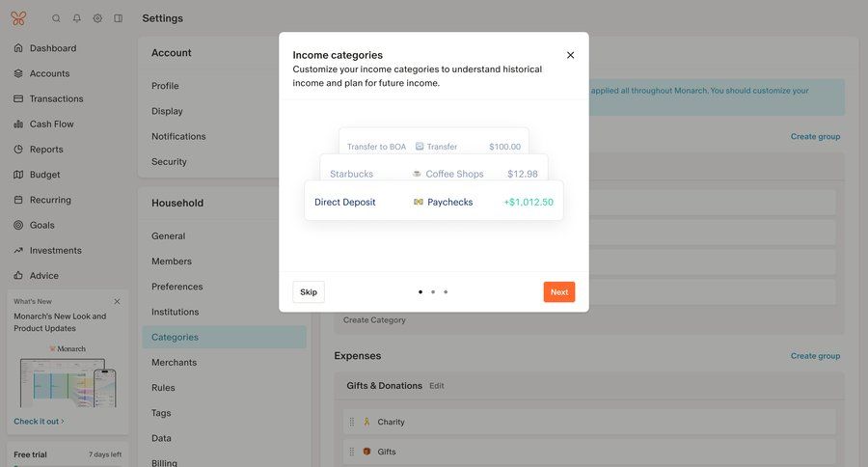This screenshot has height=467, width=868.
Task: Click Check it out link
Action: [x=39, y=422]
